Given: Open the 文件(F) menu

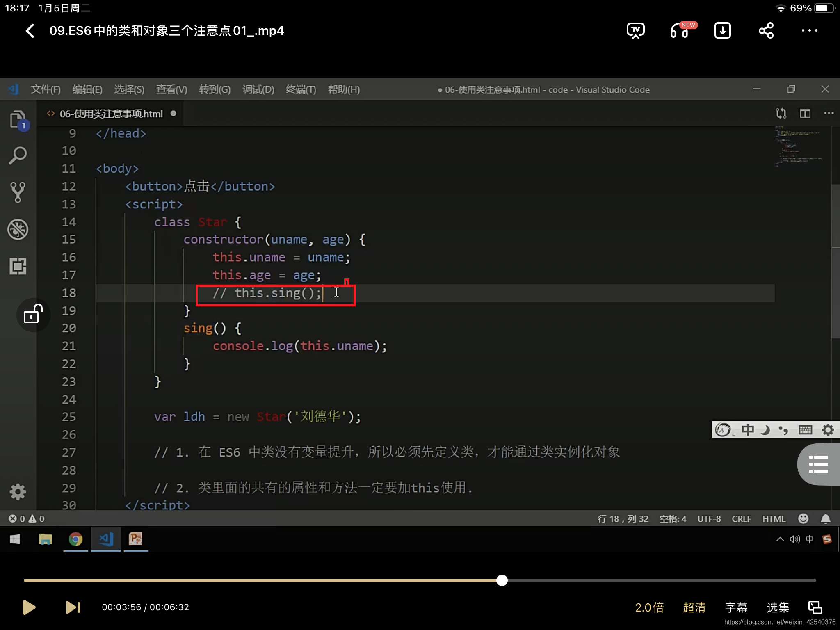Looking at the screenshot, I should pyautogui.click(x=46, y=89).
